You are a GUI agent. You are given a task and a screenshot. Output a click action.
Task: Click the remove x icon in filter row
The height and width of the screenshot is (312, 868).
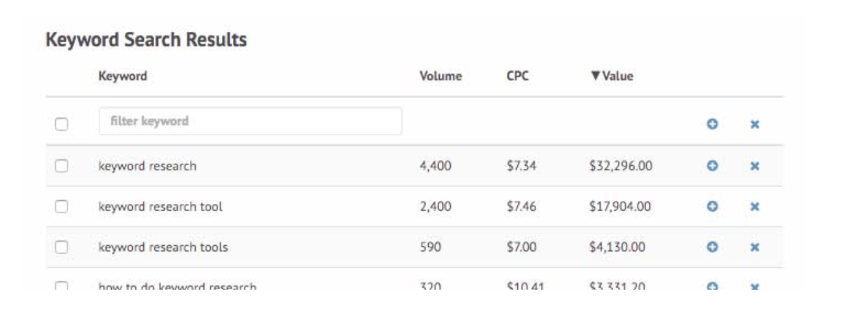pyautogui.click(x=755, y=123)
